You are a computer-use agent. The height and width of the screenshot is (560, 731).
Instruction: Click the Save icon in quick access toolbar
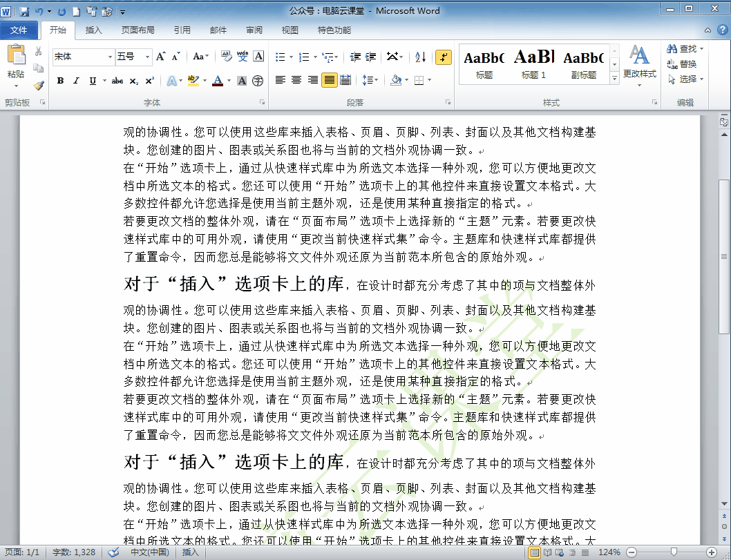click(24, 11)
